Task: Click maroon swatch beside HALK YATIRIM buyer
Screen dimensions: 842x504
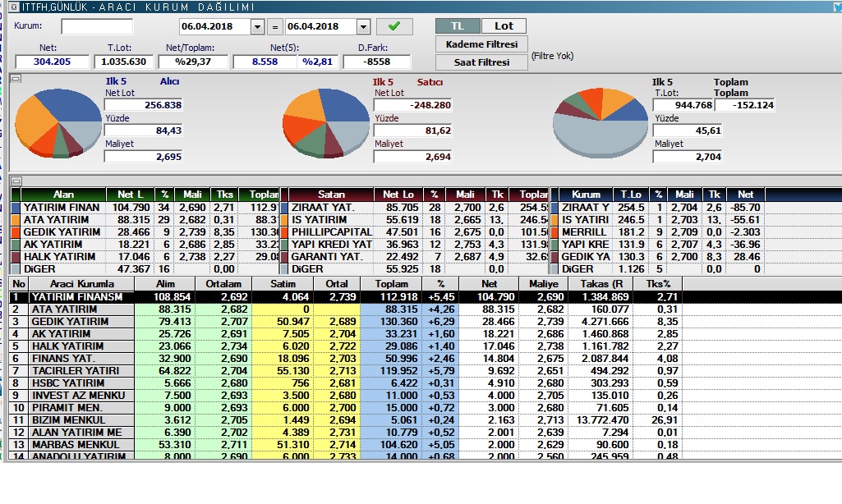Action: [x=15, y=257]
